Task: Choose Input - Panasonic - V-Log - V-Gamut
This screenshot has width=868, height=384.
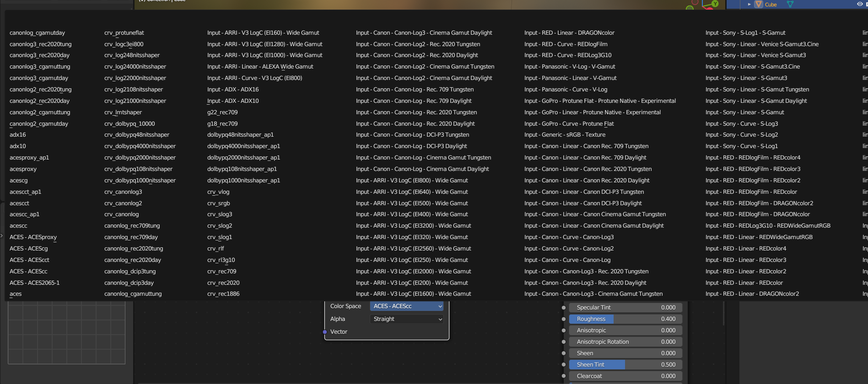Action: coord(570,67)
